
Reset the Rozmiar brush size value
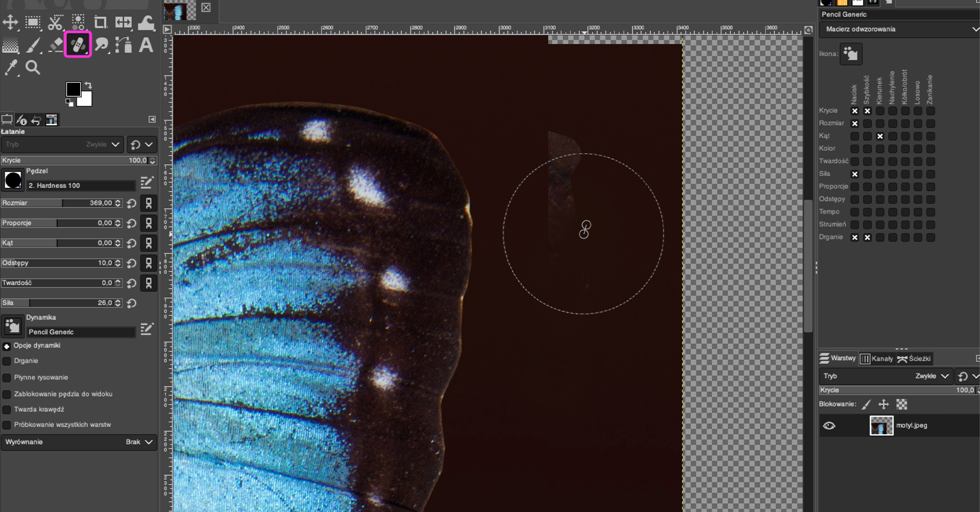[x=132, y=203]
